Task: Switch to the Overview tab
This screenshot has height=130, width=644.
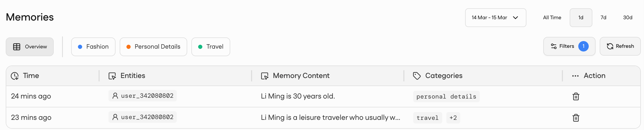Action: click(30, 47)
